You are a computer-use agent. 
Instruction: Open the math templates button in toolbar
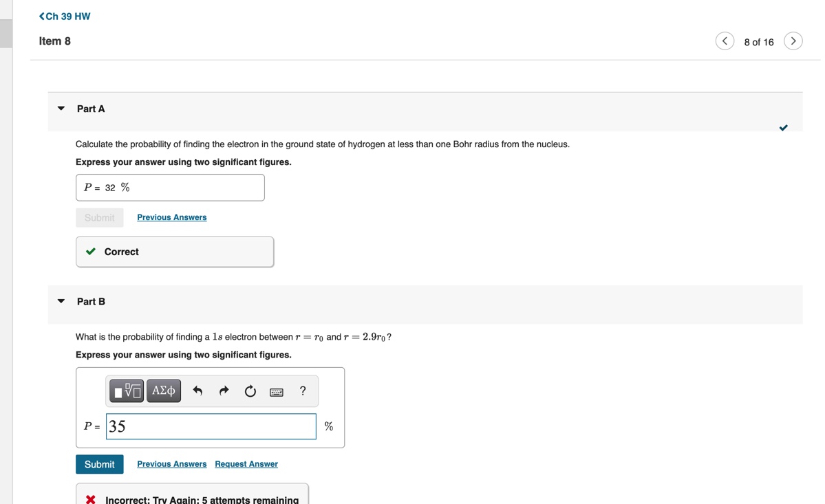coord(127,391)
